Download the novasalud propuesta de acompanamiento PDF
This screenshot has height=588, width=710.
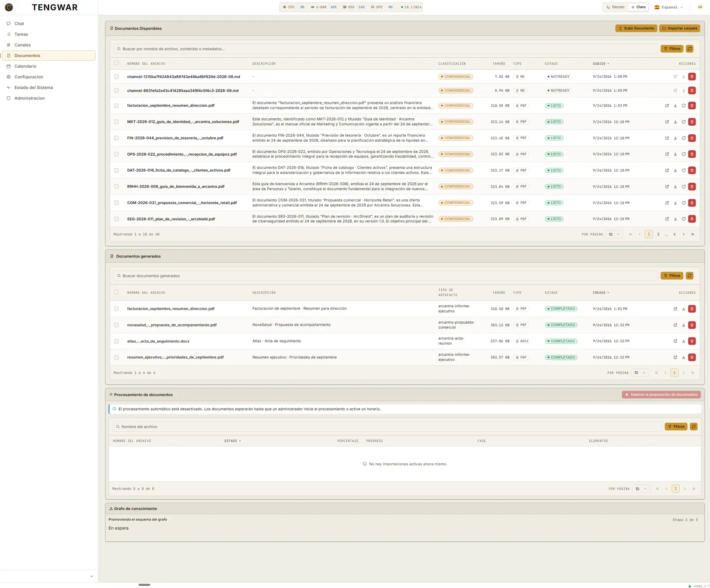(x=684, y=325)
